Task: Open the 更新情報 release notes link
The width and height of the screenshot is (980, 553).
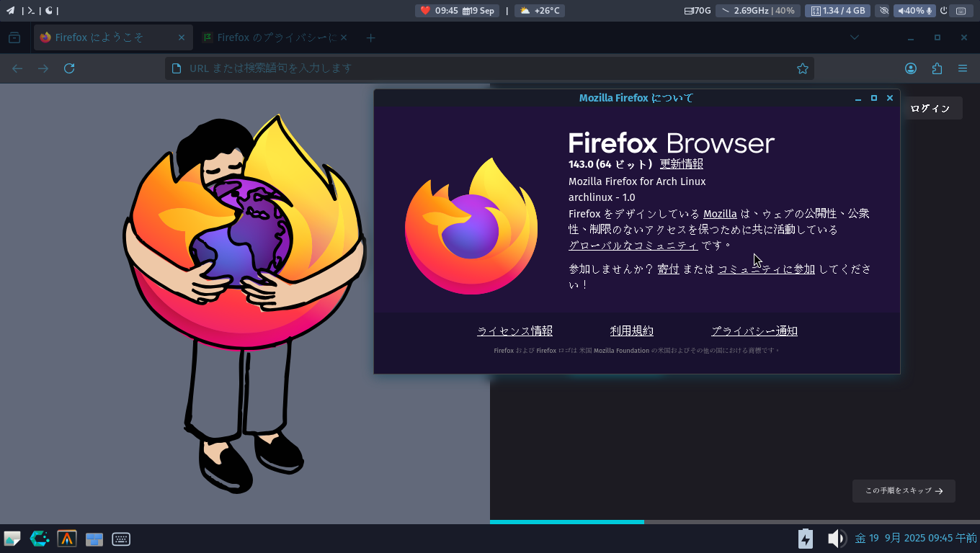Action: pyautogui.click(x=682, y=164)
